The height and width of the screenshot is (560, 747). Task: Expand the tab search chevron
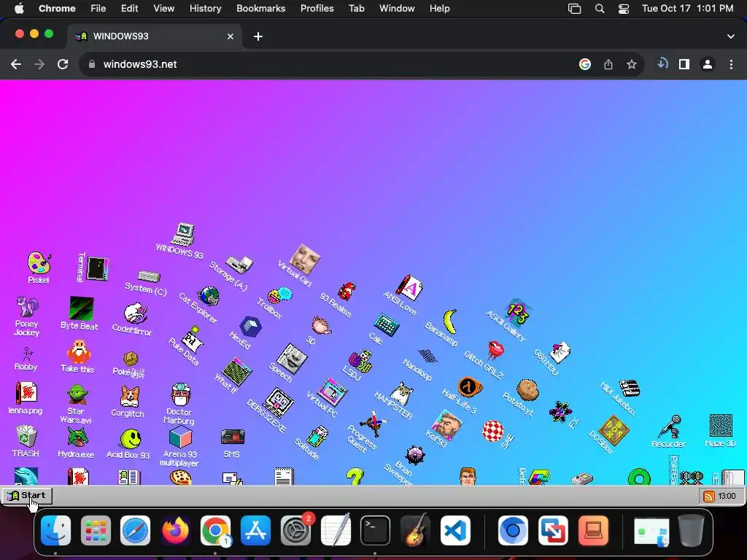(731, 36)
